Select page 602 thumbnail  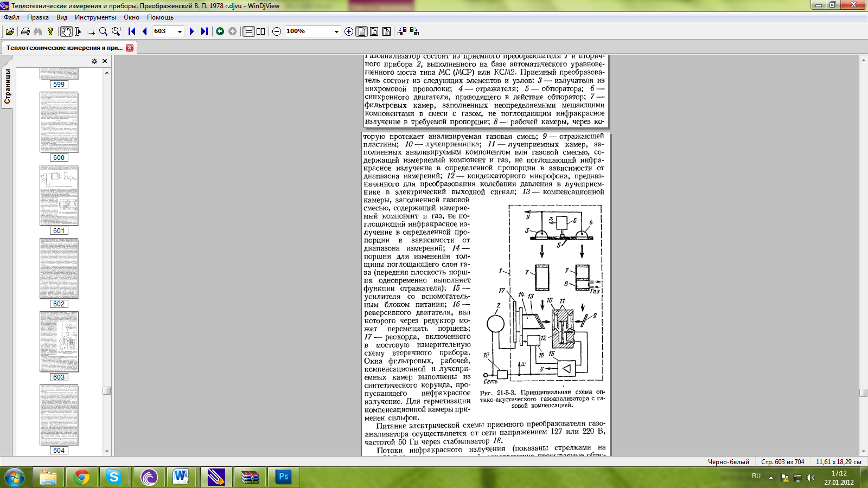59,268
